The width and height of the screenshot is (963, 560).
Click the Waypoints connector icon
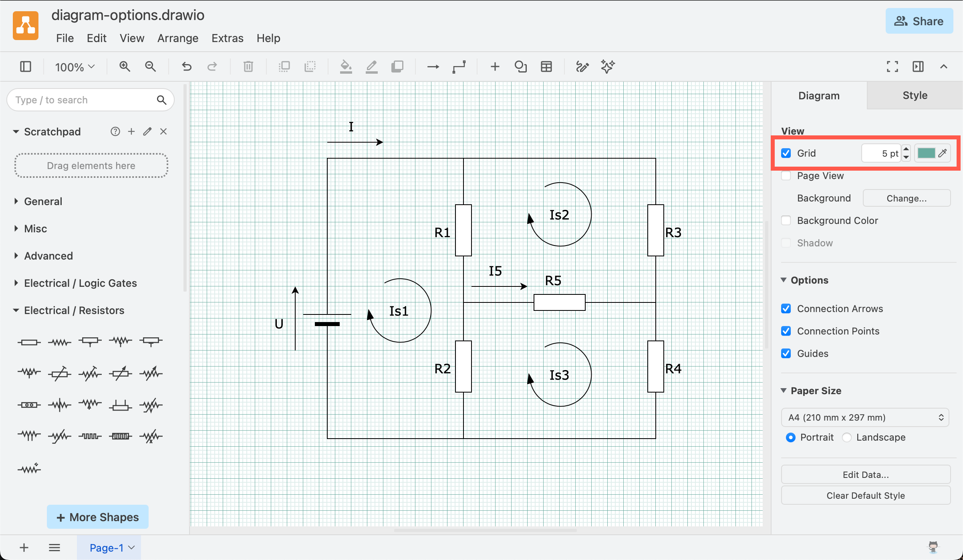click(x=459, y=66)
